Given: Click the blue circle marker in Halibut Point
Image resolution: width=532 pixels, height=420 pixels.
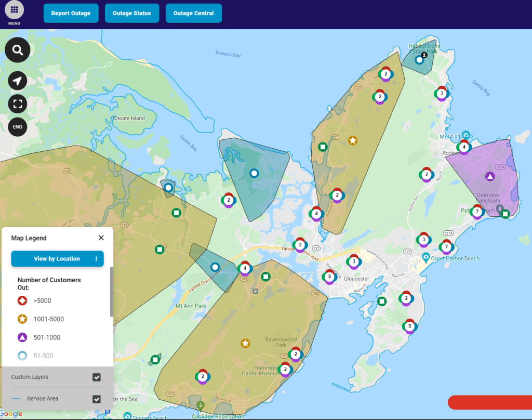Looking at the screenshot, I should 419,60.
